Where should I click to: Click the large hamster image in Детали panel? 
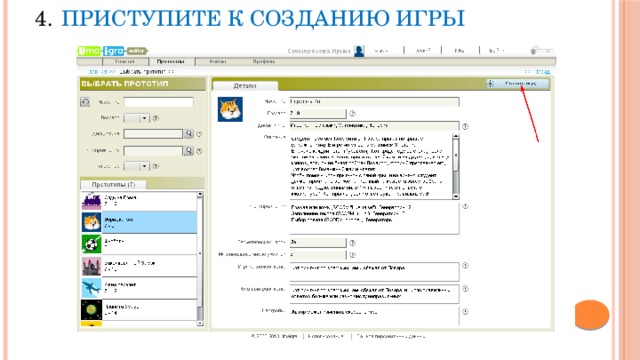pos(230,109)
